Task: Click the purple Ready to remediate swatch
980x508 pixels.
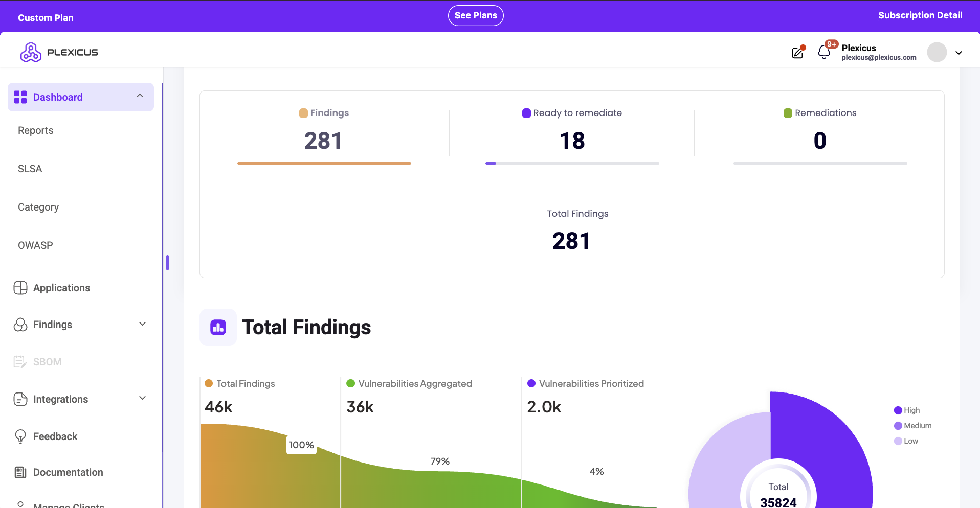Action: tap(526, 113)
